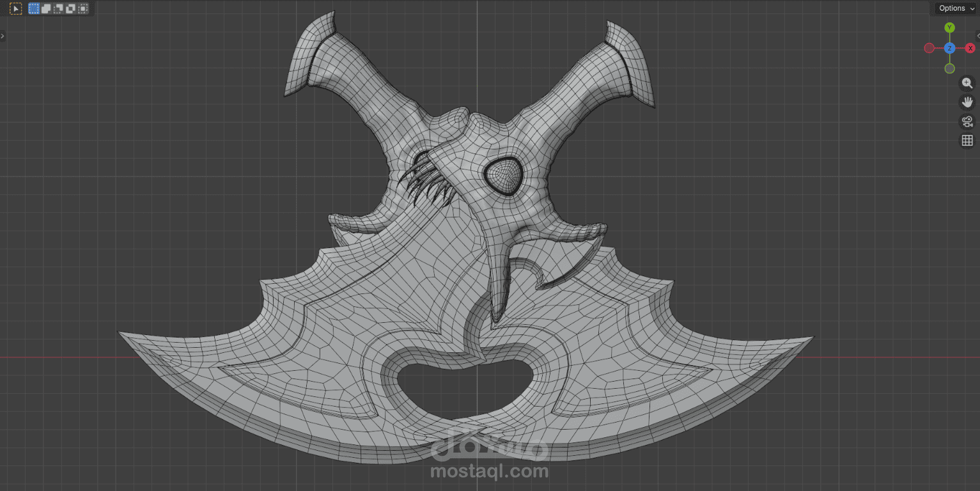980x491 pixels.
Task: Click the mostaql.com watermark text
Action: [x=490, y=472]
